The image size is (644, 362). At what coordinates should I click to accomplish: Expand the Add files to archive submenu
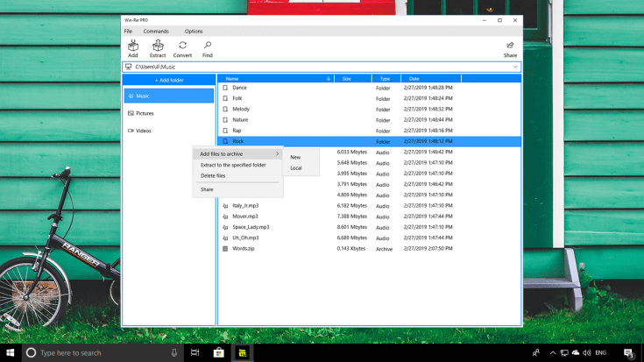pyautogui.click(x=237, y=154)
